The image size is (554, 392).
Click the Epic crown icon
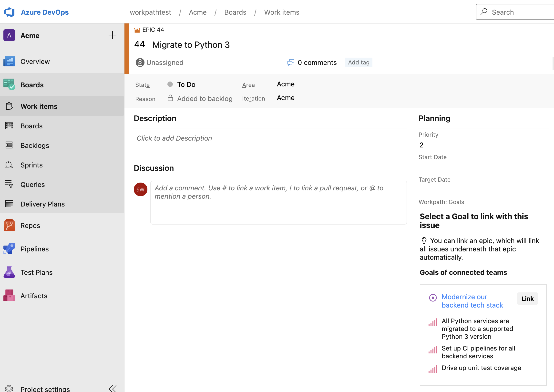click(137, 30)
